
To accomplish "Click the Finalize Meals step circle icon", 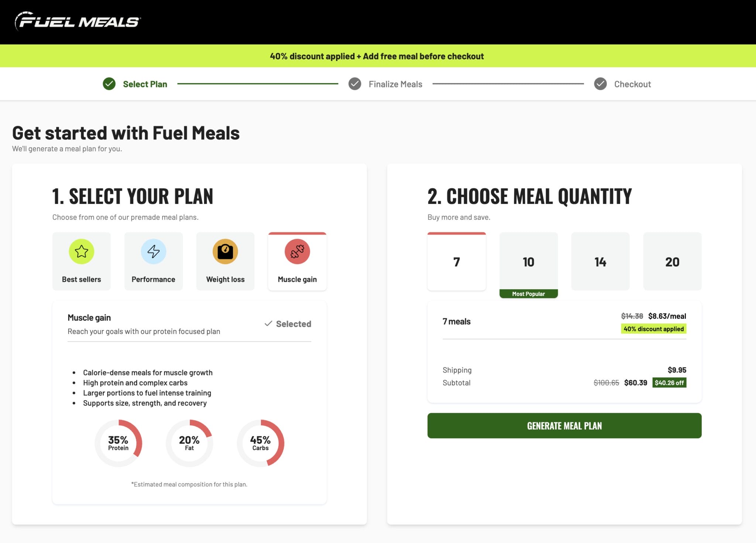I will coord(354,84).
